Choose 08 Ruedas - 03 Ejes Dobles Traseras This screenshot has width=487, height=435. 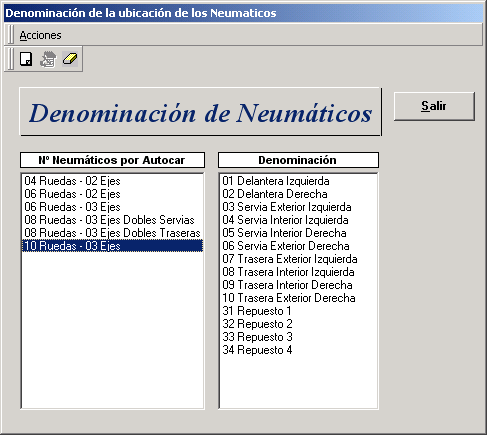(x=112, y=233)
